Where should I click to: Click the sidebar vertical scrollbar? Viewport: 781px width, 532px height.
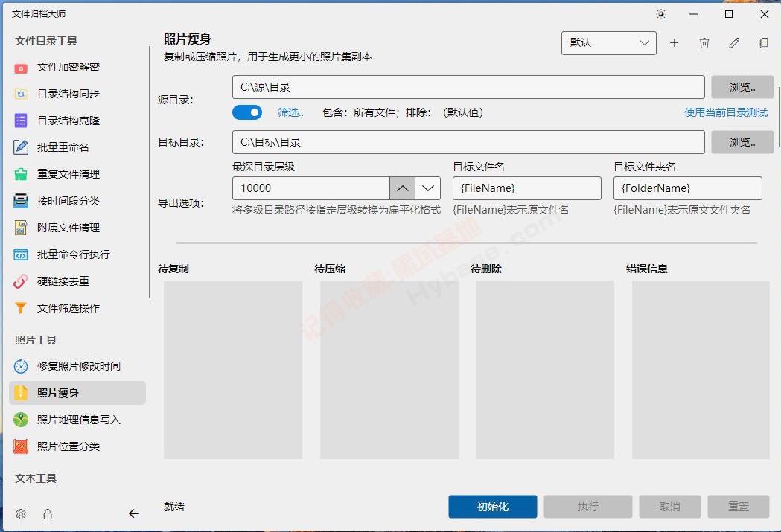point(150,172)
